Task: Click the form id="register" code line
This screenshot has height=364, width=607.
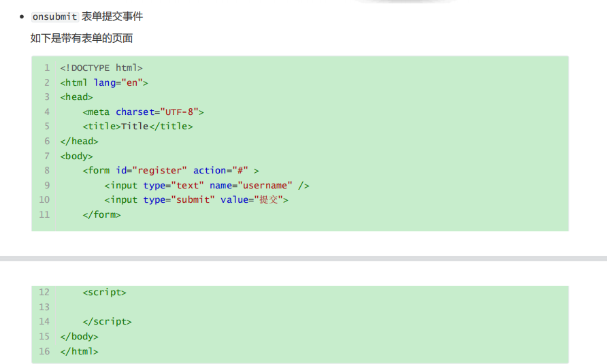Action: point(171,170)
